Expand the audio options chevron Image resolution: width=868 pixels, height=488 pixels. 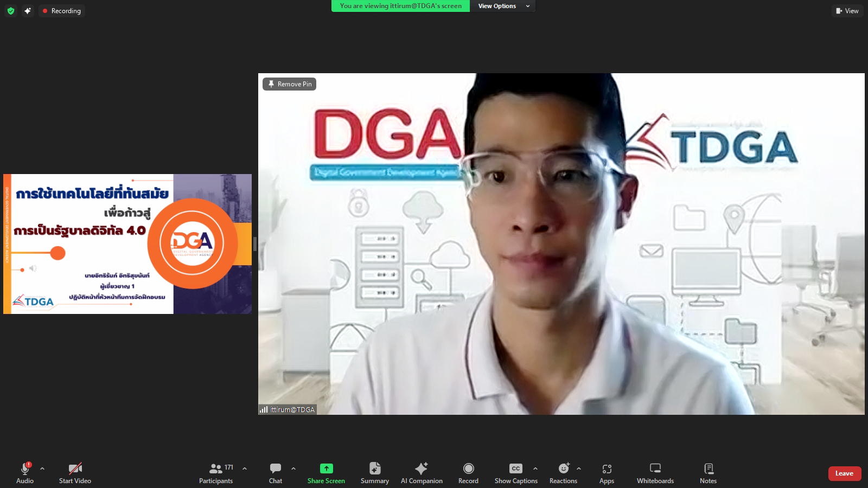pos(42,468)
